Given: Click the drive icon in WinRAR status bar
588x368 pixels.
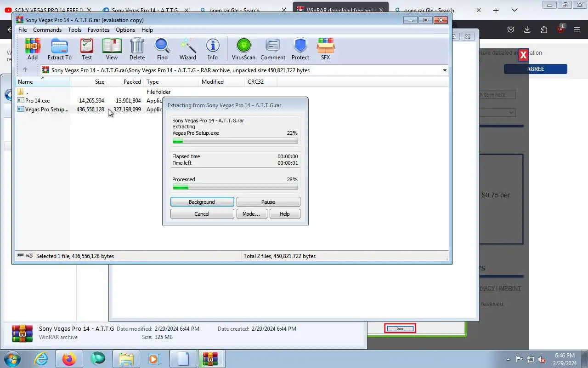Looking at the screenshot, I should click(x=21, y=256).
